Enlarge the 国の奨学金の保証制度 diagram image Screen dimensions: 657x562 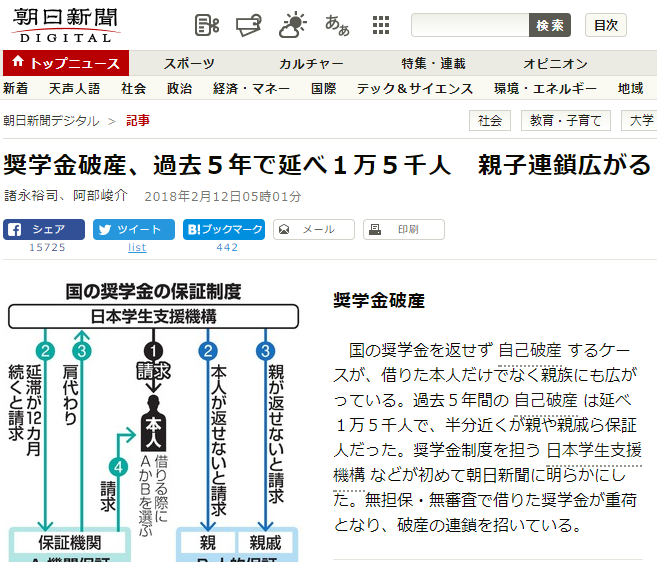point(153,421)
